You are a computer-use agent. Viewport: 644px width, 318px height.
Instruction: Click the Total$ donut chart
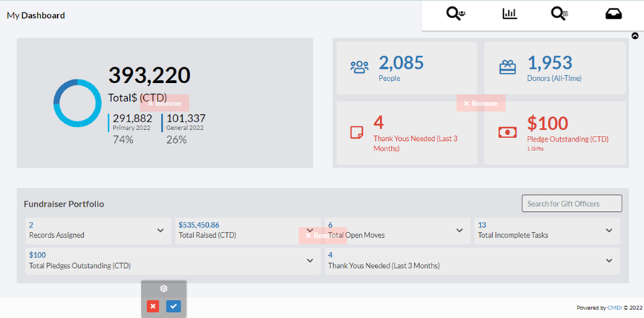77,103
